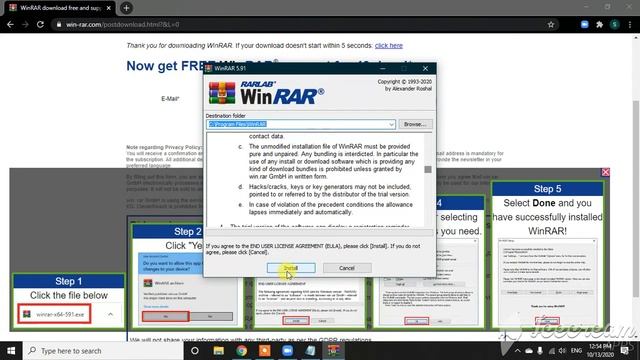Viewport: 640px width, 360px height.
Task: Open the volume speaker icon in tray
Action: point(562,351)
